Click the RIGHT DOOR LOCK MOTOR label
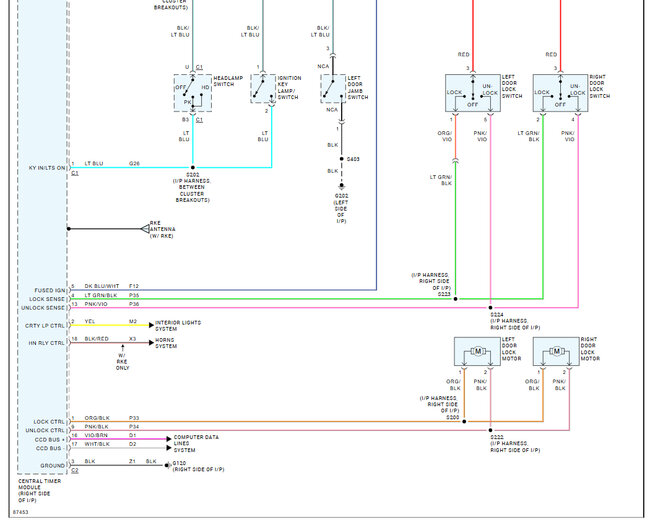650x522 pixels. pos(590,349)
